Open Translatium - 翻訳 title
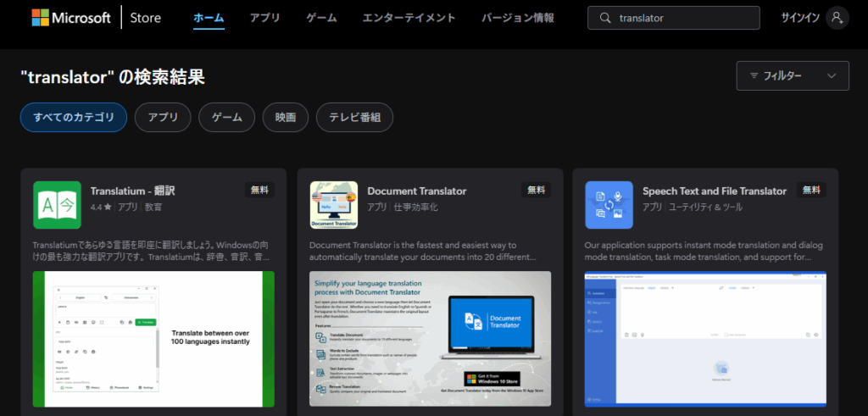The height and width of the screenshot is (416, 868). 133,191
